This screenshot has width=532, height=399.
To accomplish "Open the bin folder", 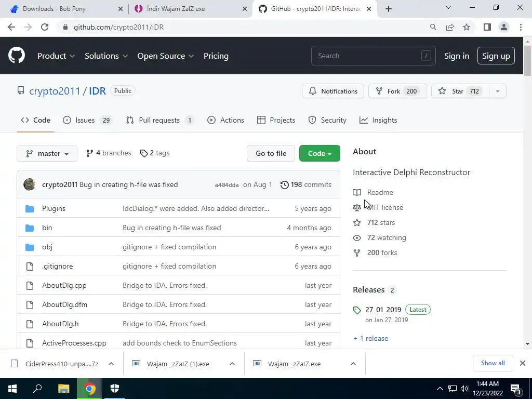I will (x=47, y=228).
